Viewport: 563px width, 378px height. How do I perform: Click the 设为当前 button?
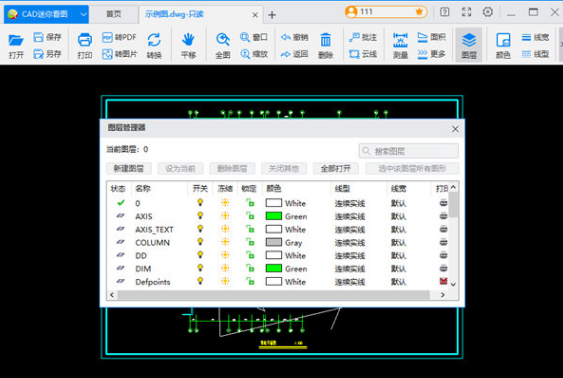(x=180, y=168)
